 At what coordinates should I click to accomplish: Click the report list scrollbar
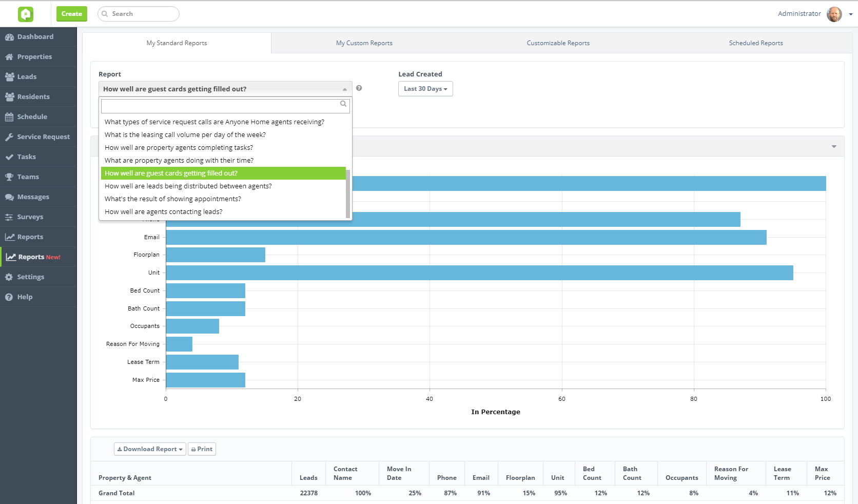[348, 193]
